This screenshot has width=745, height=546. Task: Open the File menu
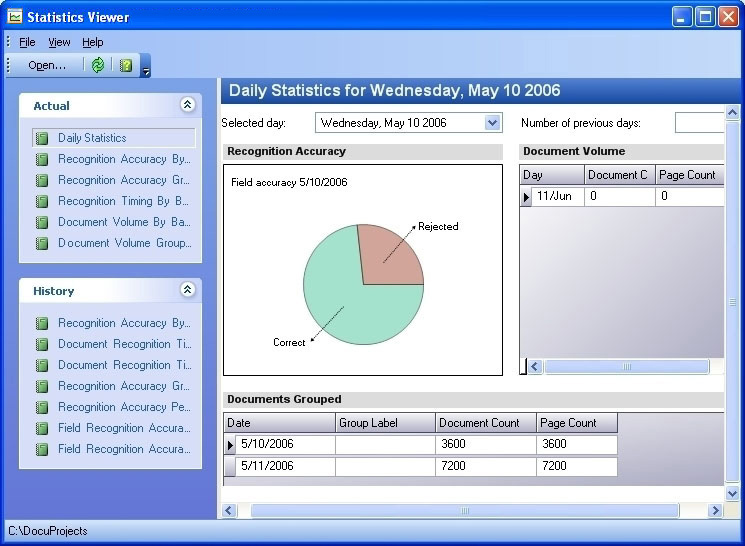click(x=27, y=42)
